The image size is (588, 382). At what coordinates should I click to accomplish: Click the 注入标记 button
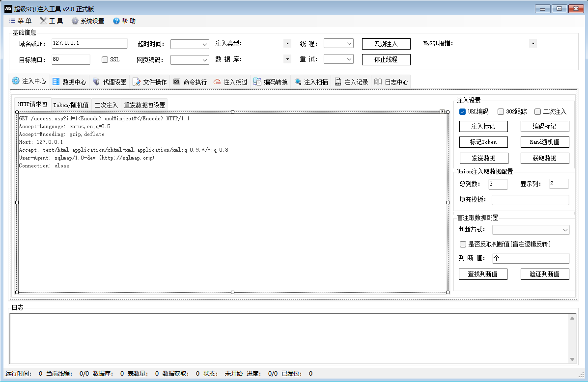click(x=483, y=126)
